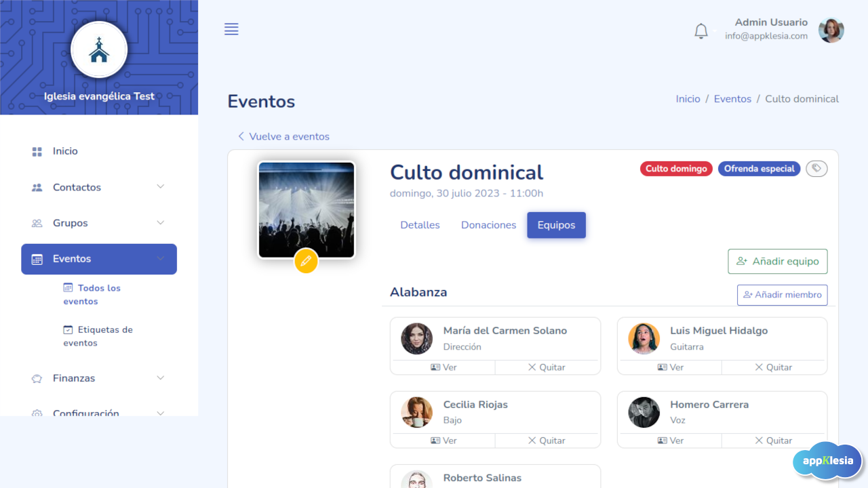The width and height of the screenshot is (868, 488).
Task: Remove Cecilia Riojas from team
Action: pyautogui.click(x=547, y=441)
